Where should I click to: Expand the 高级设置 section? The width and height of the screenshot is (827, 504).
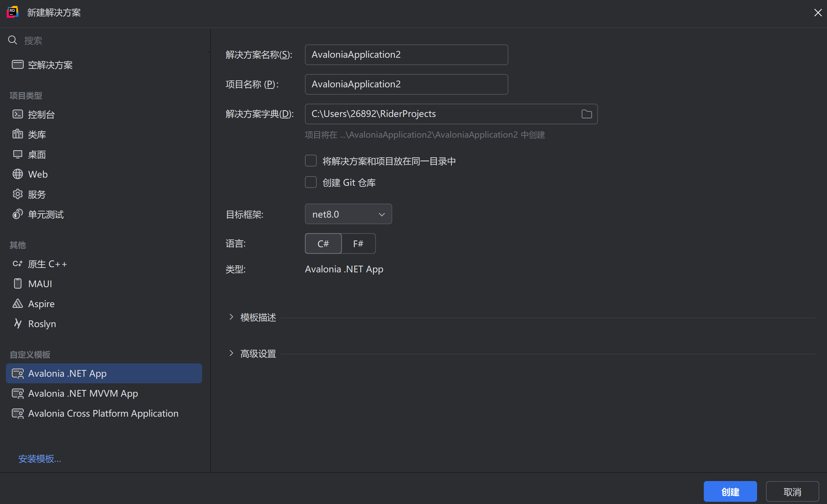click(x=231, y=353)
